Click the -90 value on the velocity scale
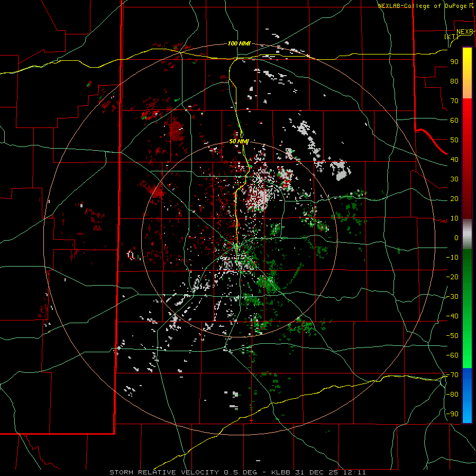The image size is (476, 476). 452,414
